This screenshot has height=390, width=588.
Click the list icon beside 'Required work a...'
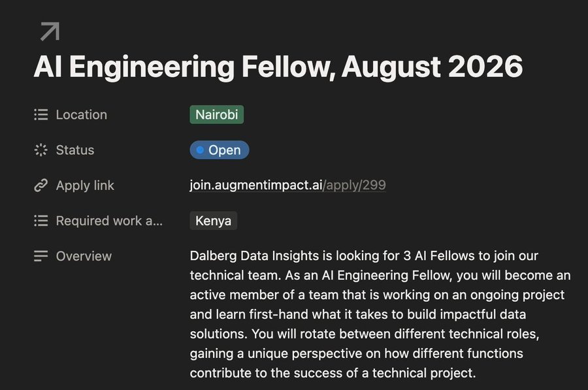(x=41, y=221)
